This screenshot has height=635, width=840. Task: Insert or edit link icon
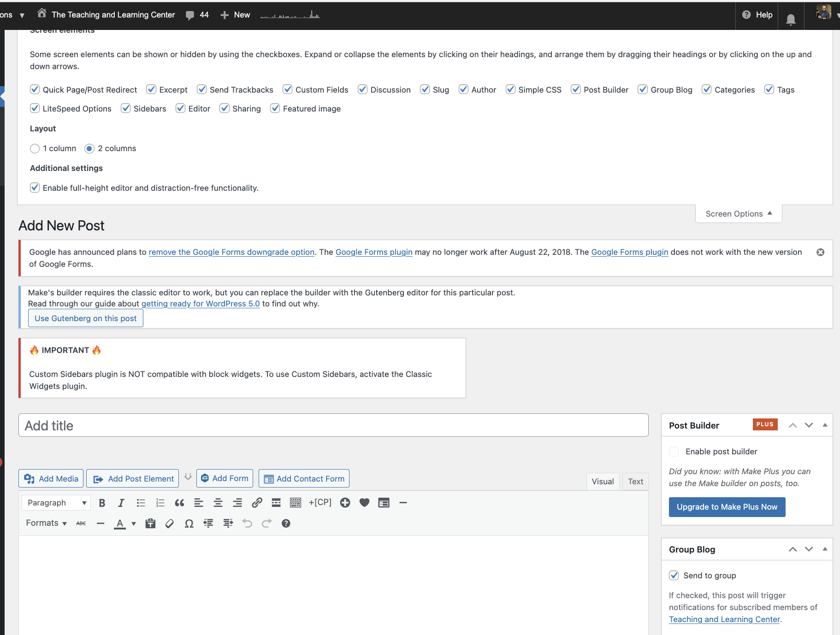click(257, 503)
